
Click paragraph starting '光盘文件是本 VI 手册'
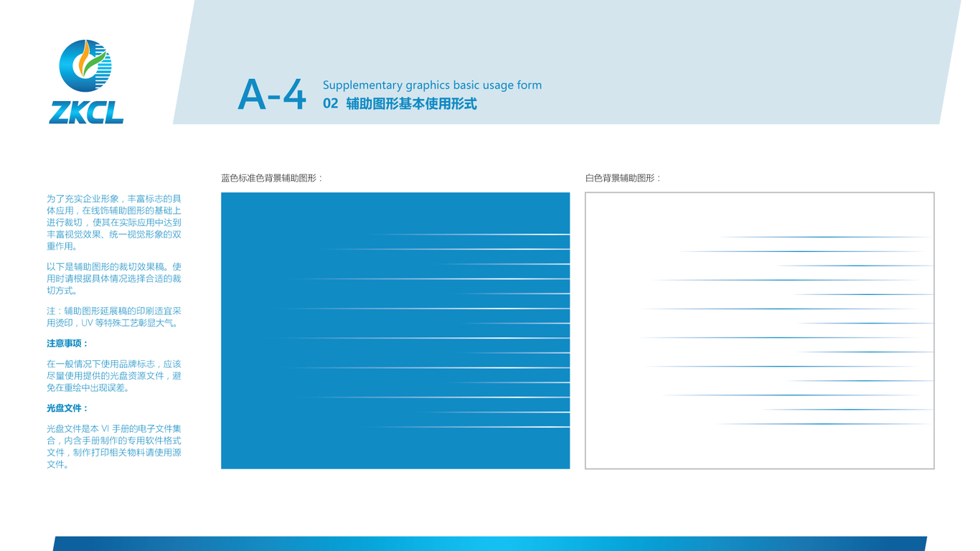click(114, 446)
